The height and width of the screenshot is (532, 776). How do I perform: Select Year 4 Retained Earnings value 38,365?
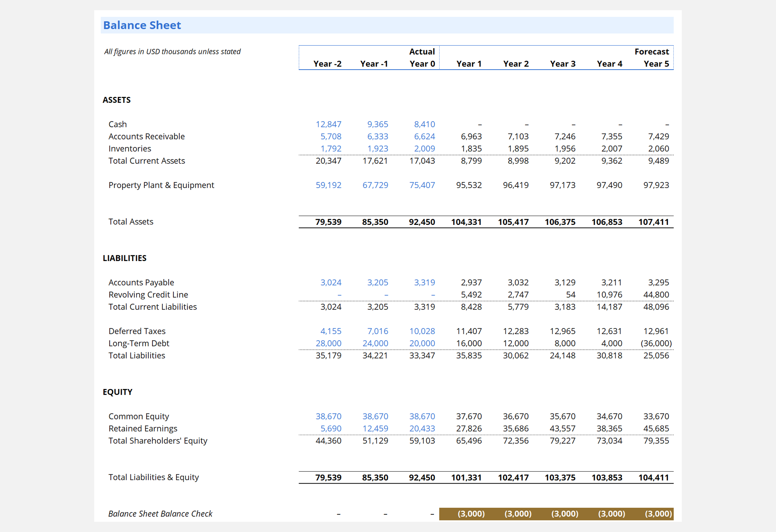coord(609,428)
